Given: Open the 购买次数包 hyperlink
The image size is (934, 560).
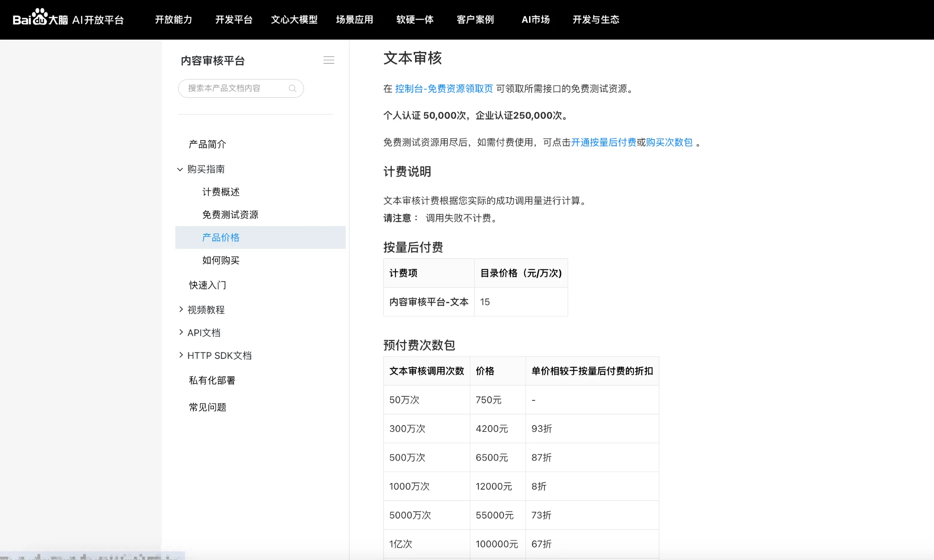Looking at the screenshot, I should point(669,143).
